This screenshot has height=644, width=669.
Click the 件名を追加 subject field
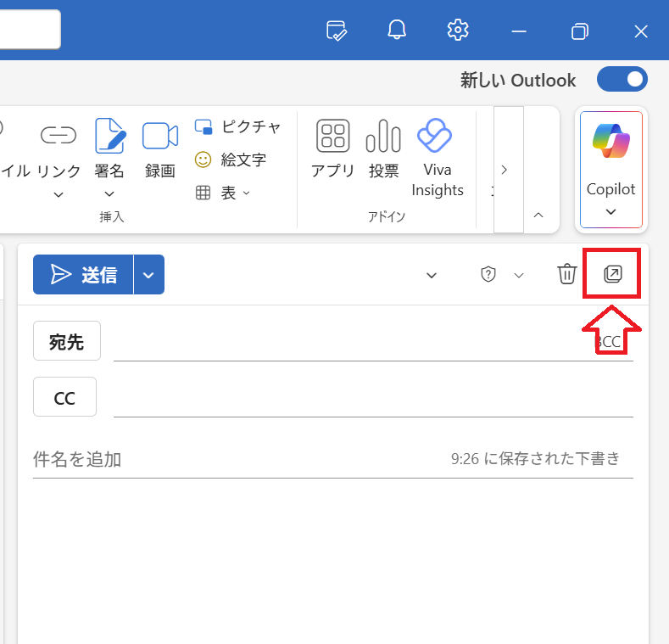pyautogui.click(x=239, y=460)
